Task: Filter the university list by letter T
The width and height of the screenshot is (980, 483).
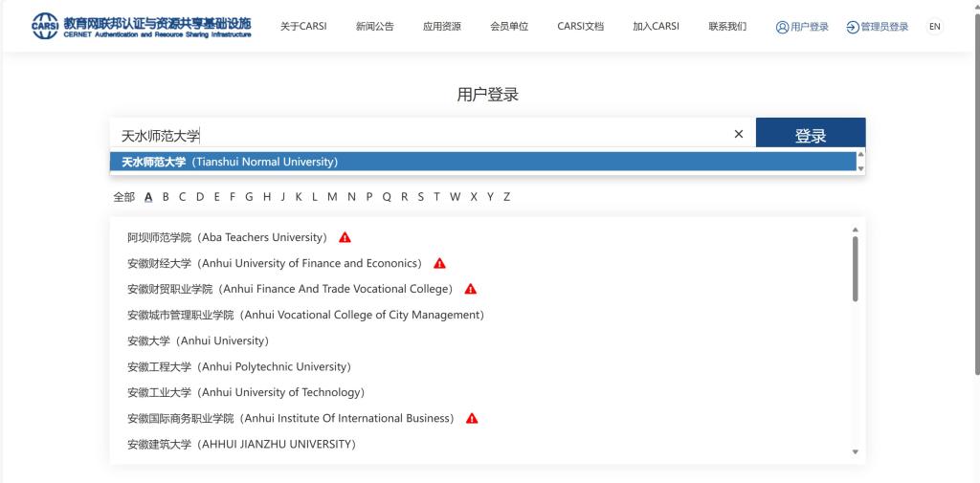Action: 436,197
